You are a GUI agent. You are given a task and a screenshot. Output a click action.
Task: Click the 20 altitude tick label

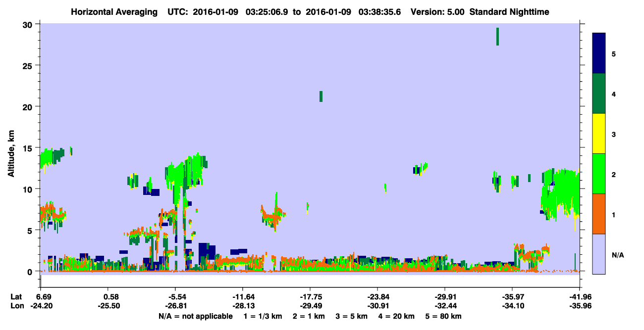coord(29,106)
